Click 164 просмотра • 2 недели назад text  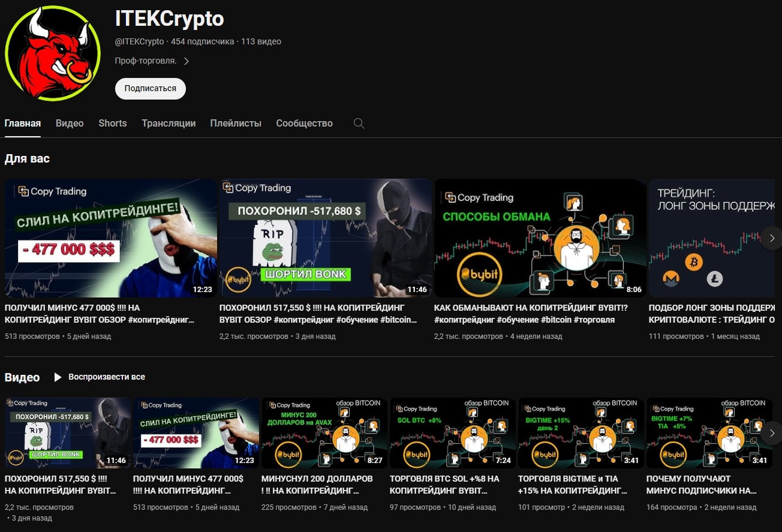(x=701, y=507)
